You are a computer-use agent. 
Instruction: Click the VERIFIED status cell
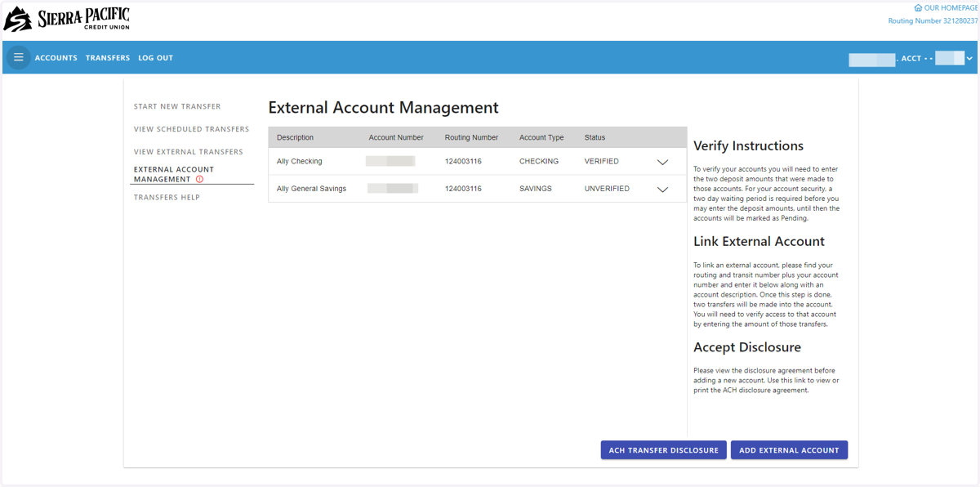(x=602, y=162)
